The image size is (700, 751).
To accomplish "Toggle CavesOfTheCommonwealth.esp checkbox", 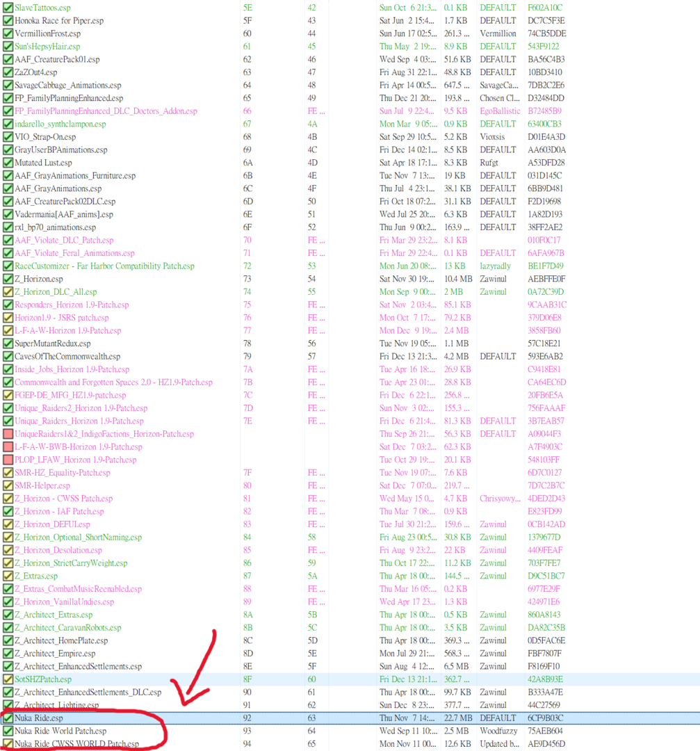I will click(8, 356).
